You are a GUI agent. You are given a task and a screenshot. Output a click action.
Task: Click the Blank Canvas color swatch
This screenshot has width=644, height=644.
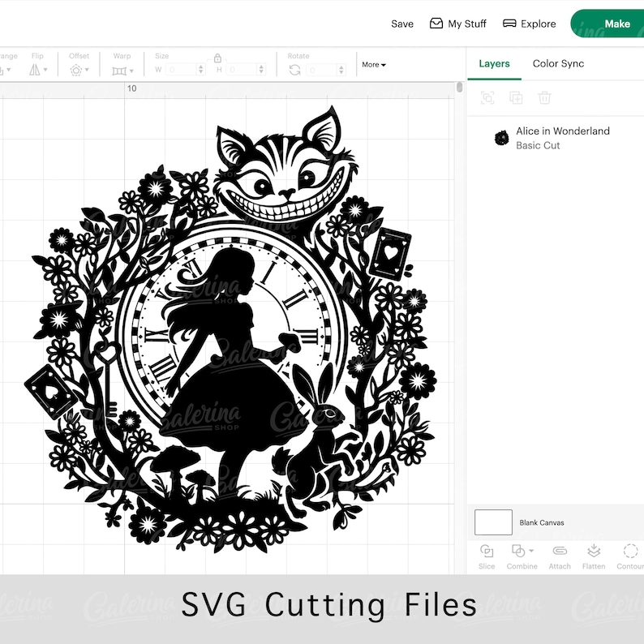pyautogui.click(x=493, y=522)
